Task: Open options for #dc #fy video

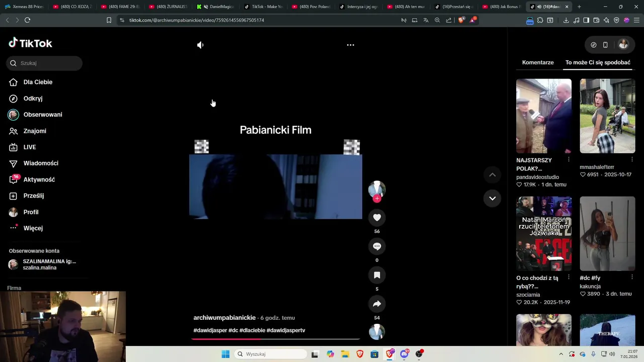Action: click(632, 277)
